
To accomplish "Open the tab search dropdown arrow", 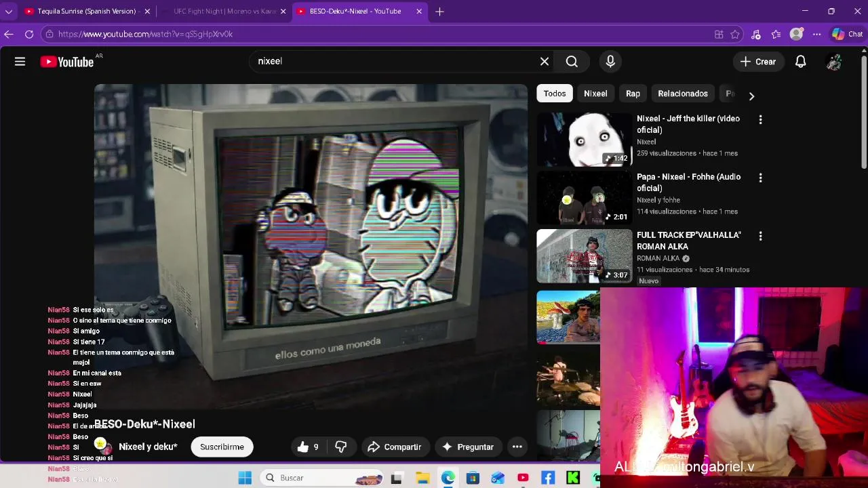I will click(x=9, y=12).
